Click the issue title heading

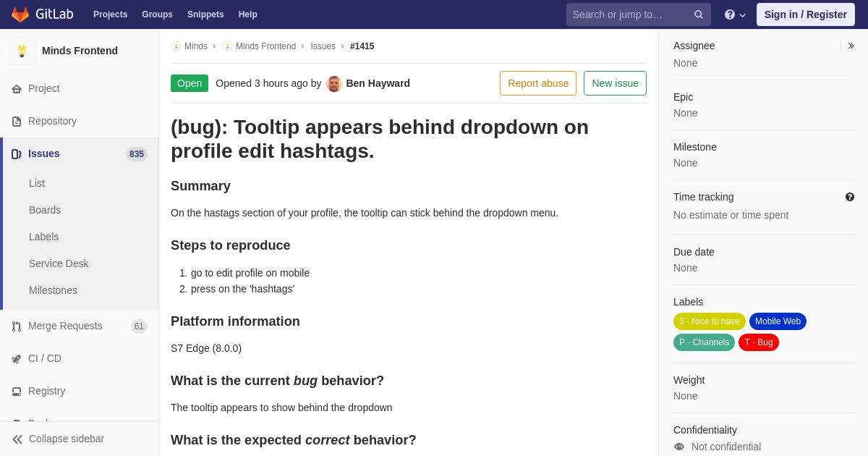(380, 139)
